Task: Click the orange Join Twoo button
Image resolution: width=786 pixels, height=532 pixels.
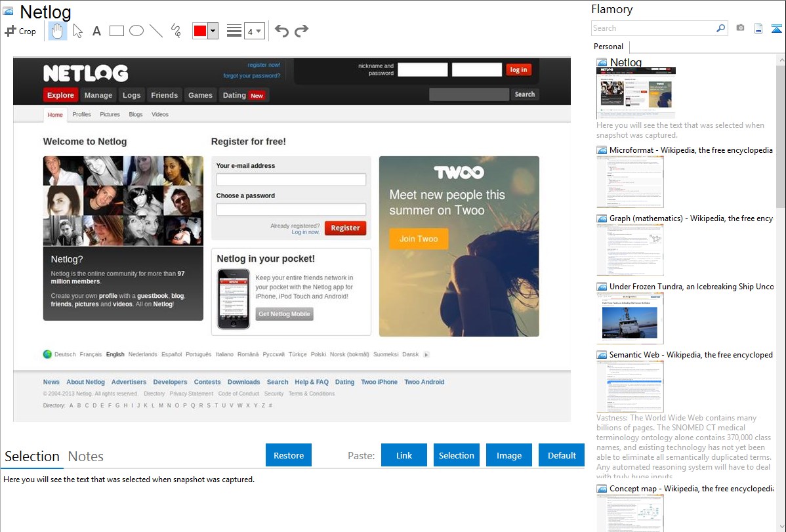Action: [x=419, y=239]
